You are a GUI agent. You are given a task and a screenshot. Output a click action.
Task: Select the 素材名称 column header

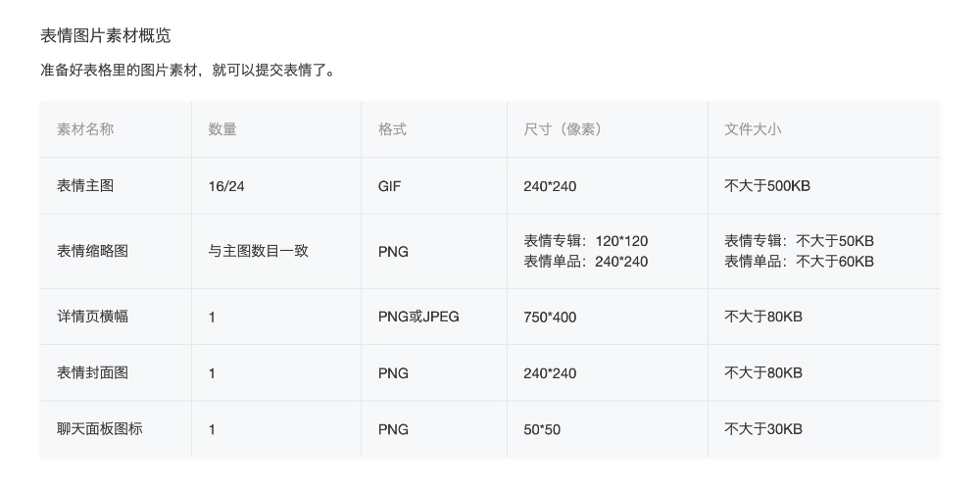(85, 129)
